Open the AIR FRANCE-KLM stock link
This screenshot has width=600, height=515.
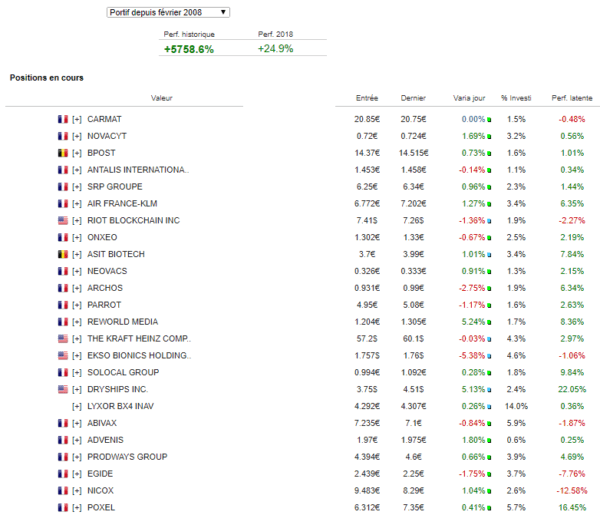pos(122,204)
